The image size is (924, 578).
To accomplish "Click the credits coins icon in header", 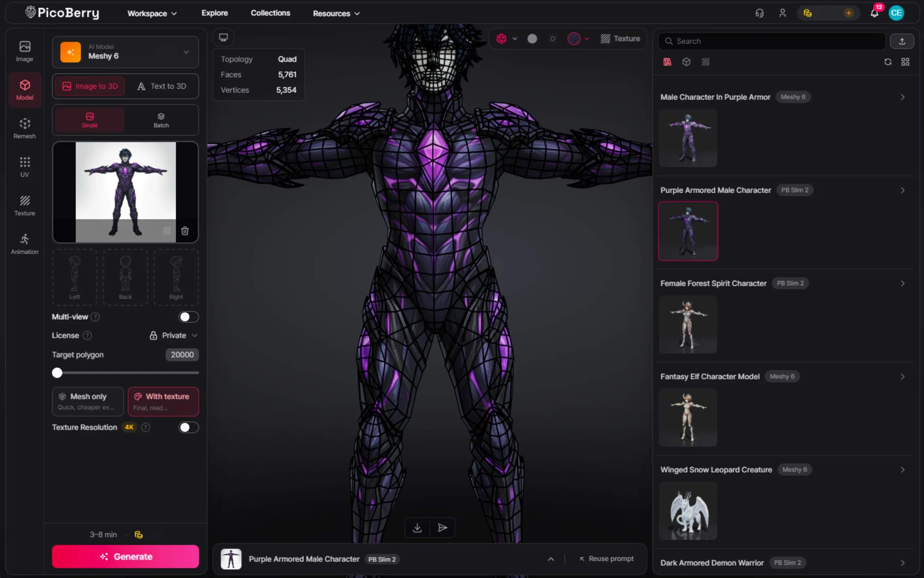I will click(x=808, y=13).
